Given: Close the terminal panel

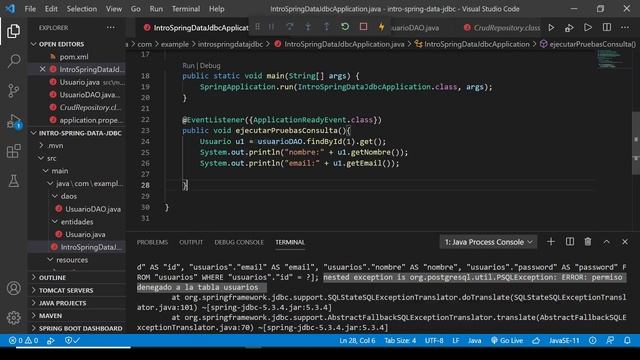Looking at the screenshot, I should click(x=625, y=242).
